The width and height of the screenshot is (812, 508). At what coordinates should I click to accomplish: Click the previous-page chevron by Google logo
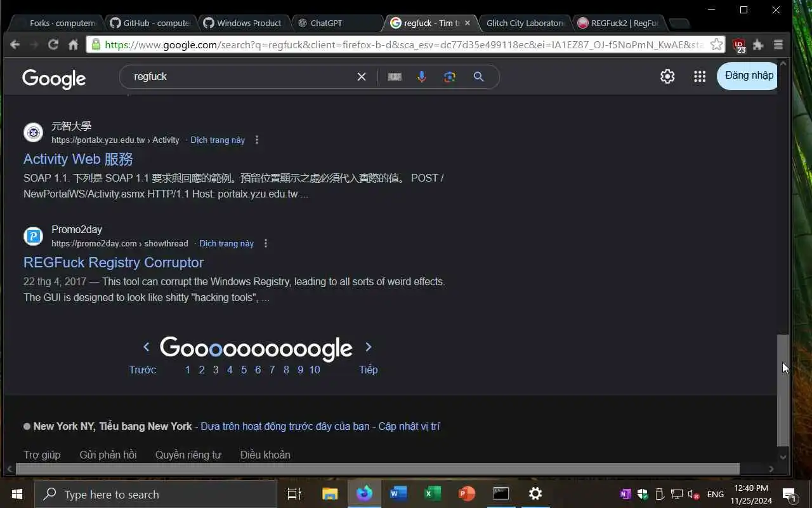147,347
